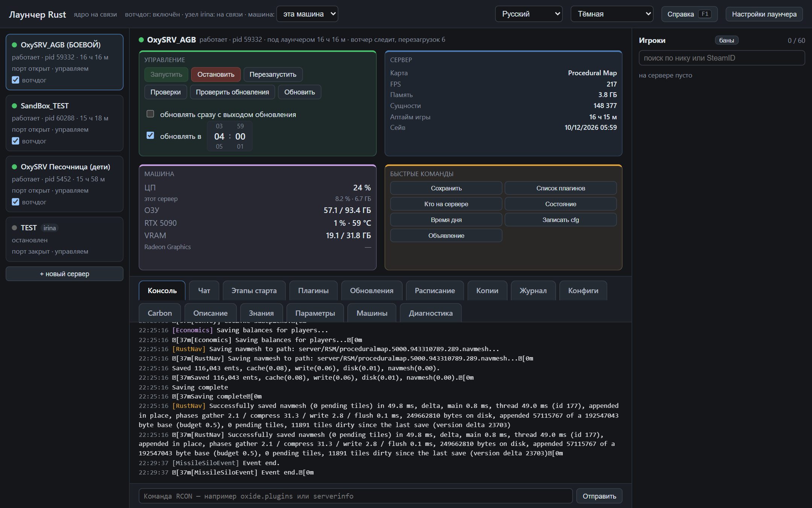Select the SandBox_TEST server card
812x508 pixels.
pos(65,123)
